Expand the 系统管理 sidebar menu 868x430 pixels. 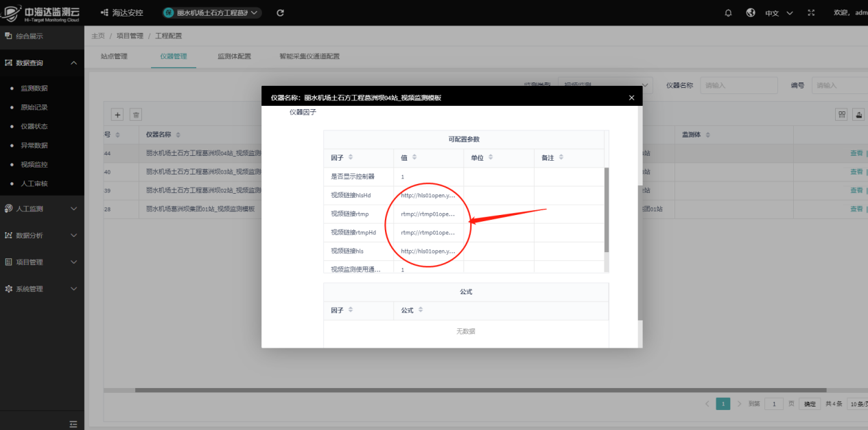click(42, 288)
